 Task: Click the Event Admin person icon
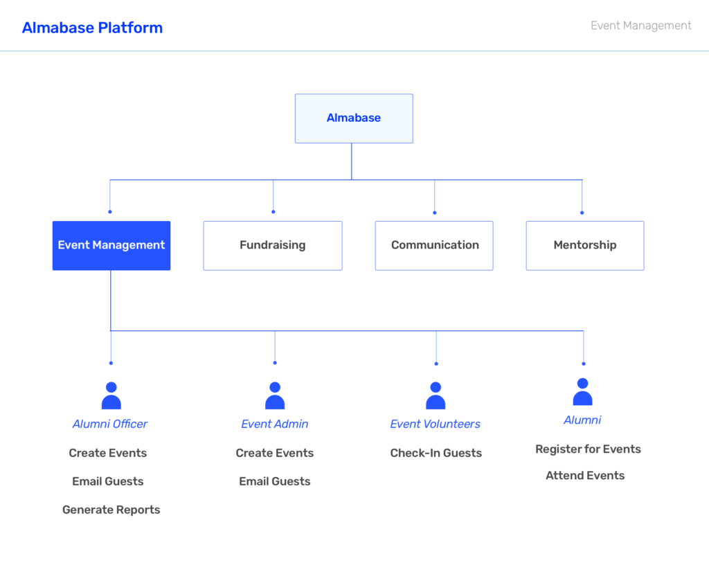point(275,396)
